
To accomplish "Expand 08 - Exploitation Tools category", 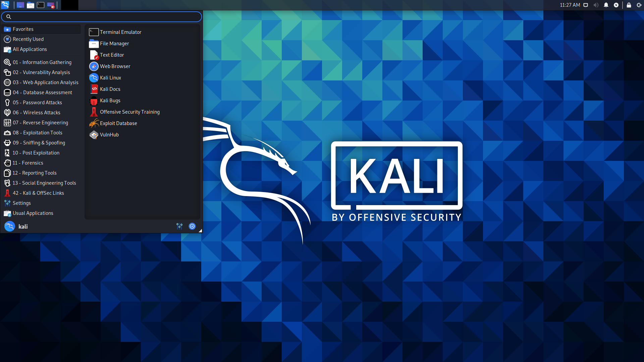I will click(37, 132).
